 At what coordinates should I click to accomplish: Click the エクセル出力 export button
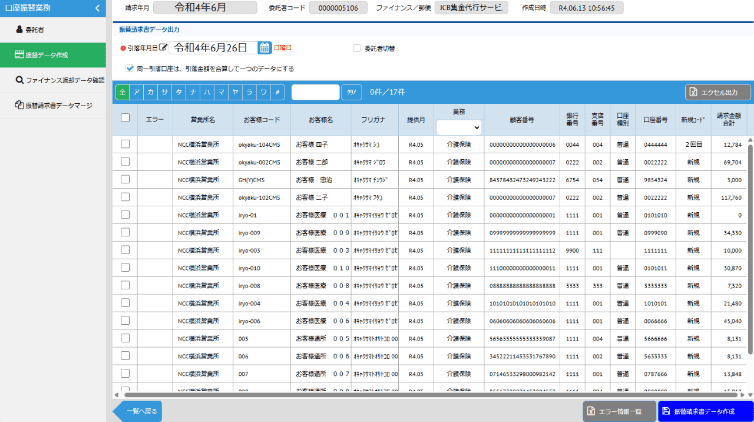pyautogui.click(x=717, y=92)
